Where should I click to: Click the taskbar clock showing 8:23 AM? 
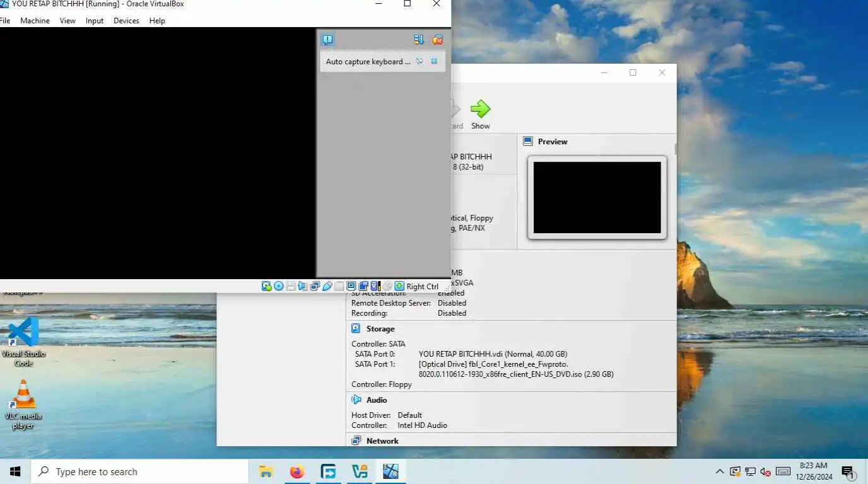[x=814, y=471]
